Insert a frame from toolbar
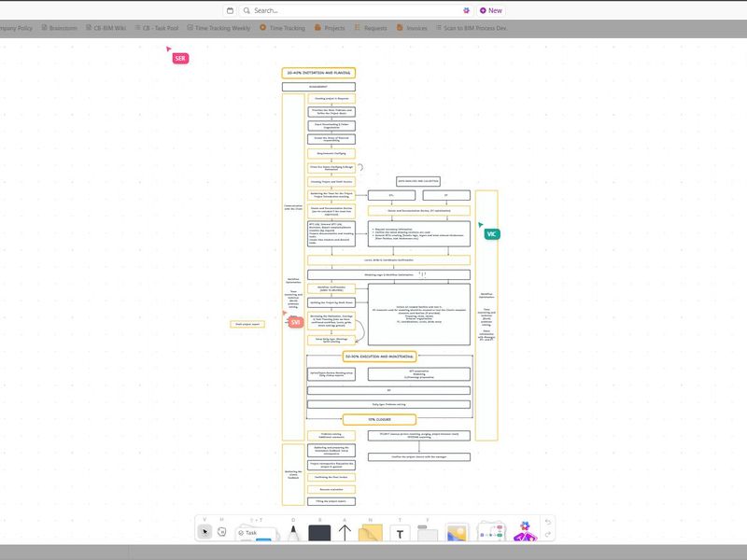 click(428, 533)
